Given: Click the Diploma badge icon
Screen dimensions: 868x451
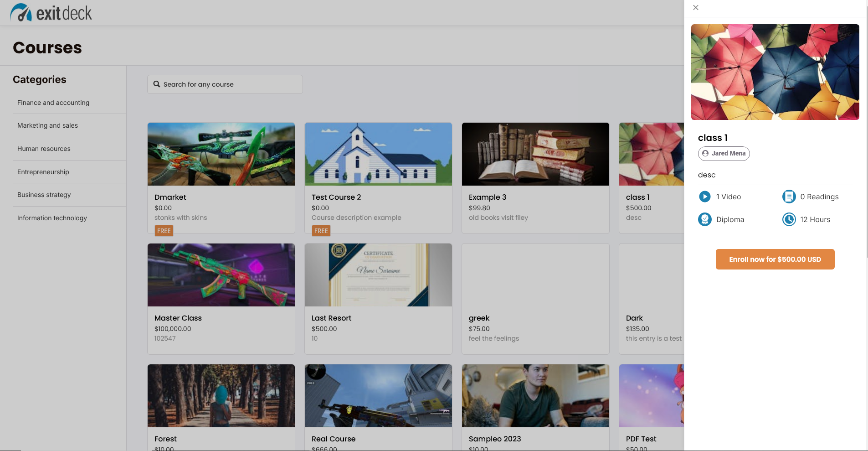Looking at the screenshot, I should 704,219.
